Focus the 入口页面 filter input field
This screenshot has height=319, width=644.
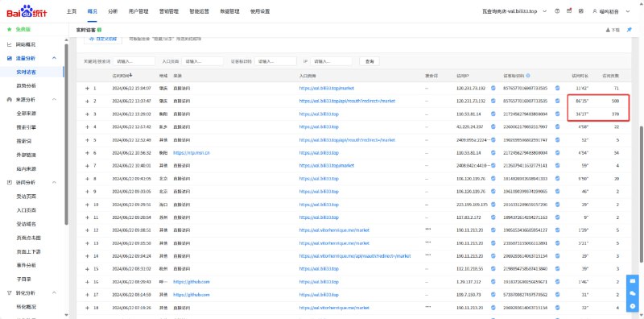(203, 61)
